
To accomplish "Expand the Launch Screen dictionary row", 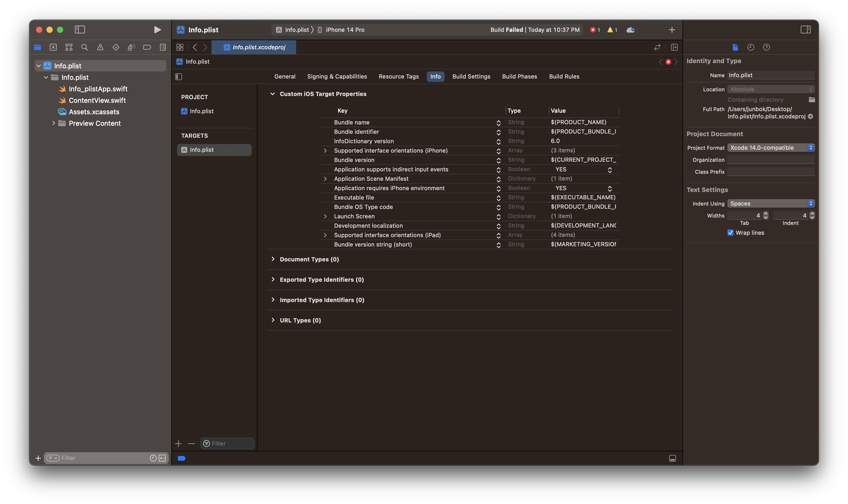I will [325, 216].
